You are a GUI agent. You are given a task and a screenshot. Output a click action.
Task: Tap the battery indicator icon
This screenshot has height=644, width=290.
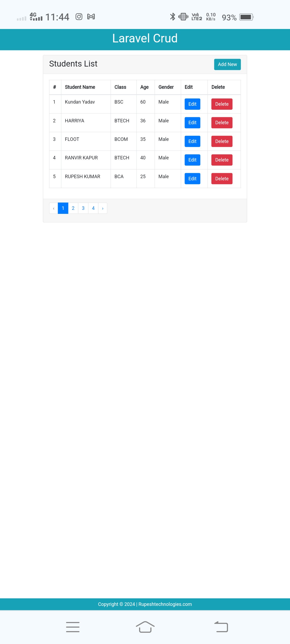[247, 17]
